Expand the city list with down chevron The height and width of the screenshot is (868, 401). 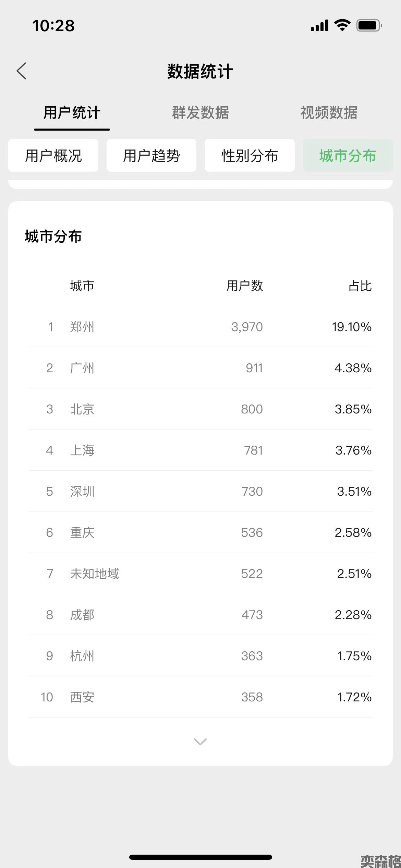pos(200,742)
